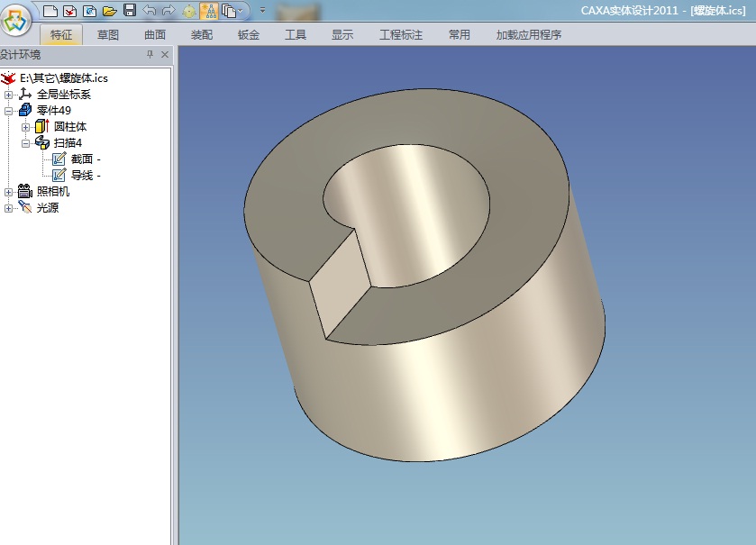This screenshot has height=545, width=756.
Task: Click the Undo arrow icon
Action: (149, 11)
